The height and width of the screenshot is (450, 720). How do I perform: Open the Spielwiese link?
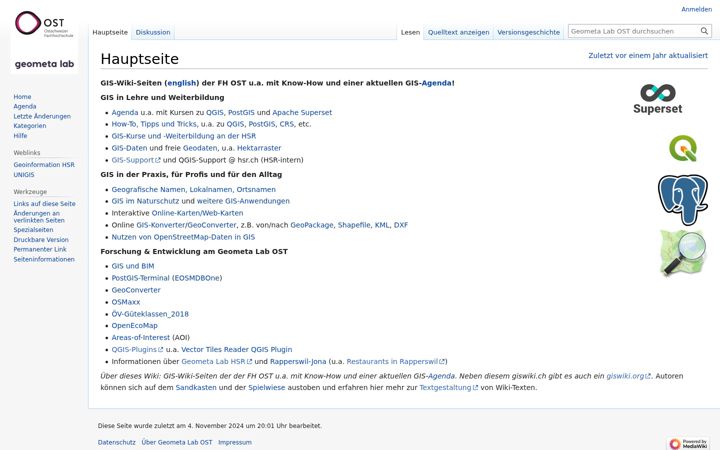point(267,388)
